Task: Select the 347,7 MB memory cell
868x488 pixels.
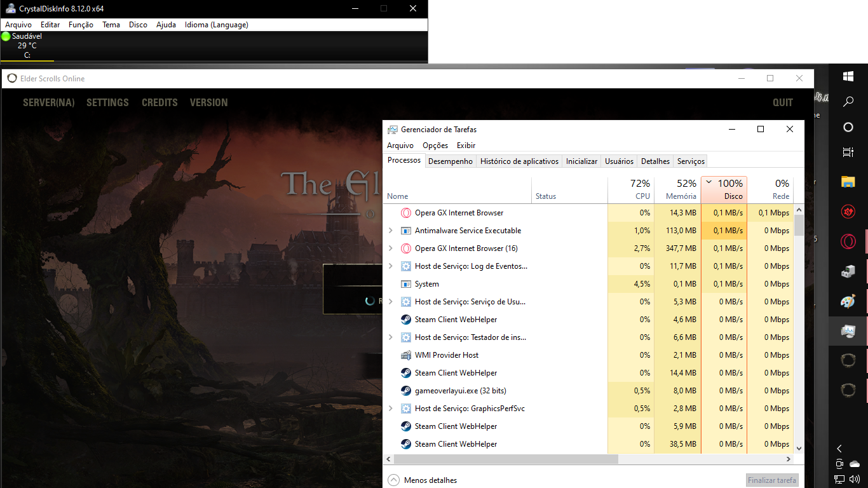Action: click(x=677, y=248)
